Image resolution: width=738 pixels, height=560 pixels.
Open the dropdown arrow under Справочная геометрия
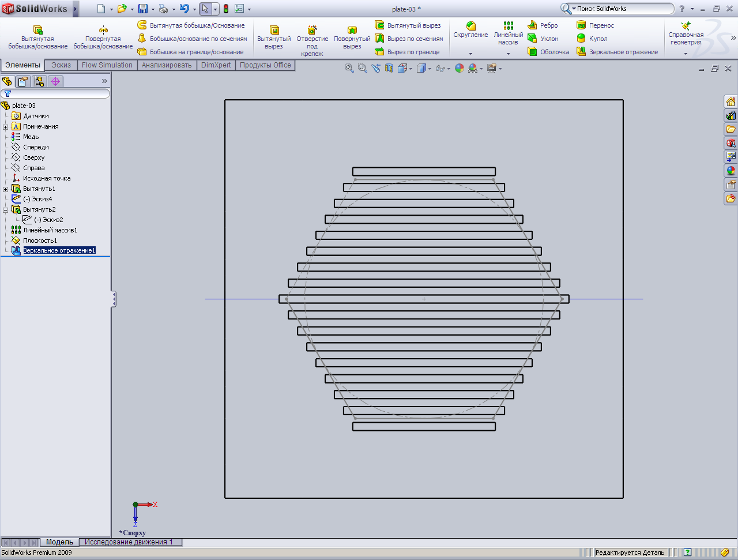click(686, 54)
